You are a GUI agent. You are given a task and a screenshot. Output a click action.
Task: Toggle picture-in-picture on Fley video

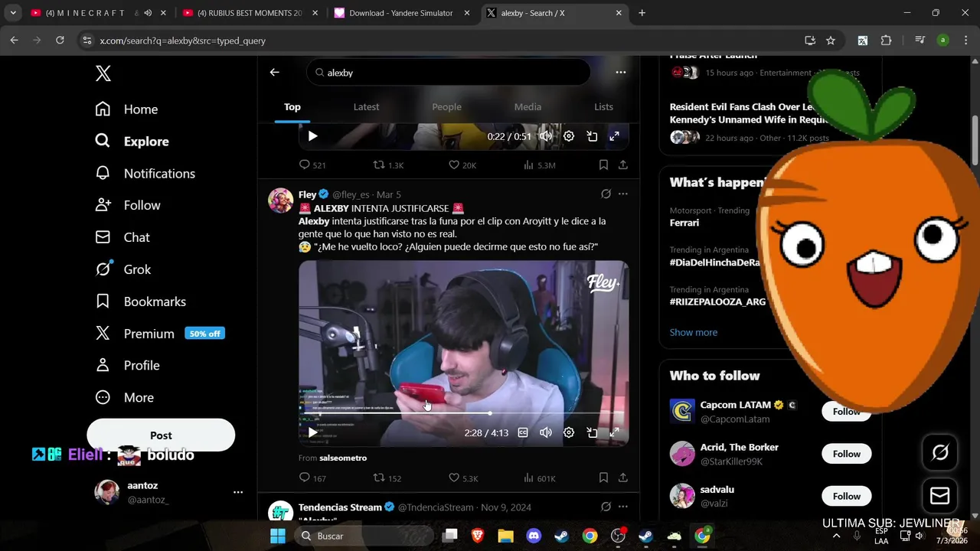point(592,432)
